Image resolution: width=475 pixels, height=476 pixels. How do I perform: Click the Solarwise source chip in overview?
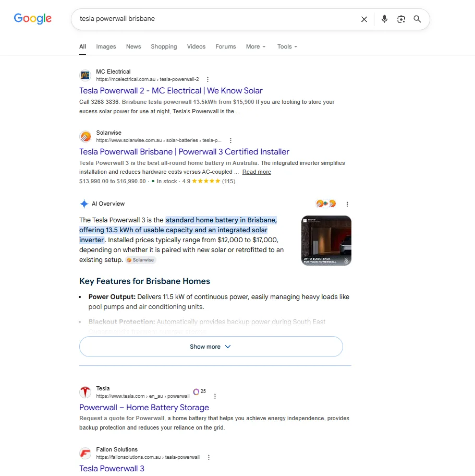(140, 260)
